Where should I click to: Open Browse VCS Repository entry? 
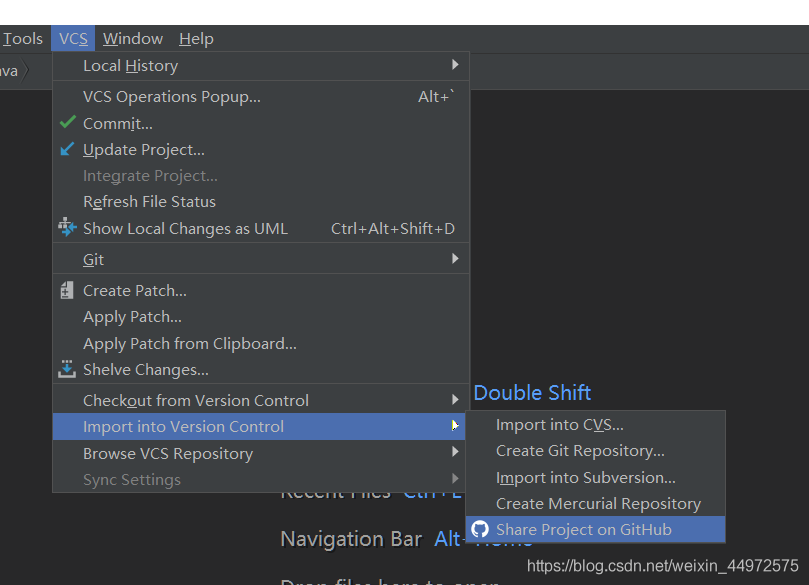pos(261,453)
